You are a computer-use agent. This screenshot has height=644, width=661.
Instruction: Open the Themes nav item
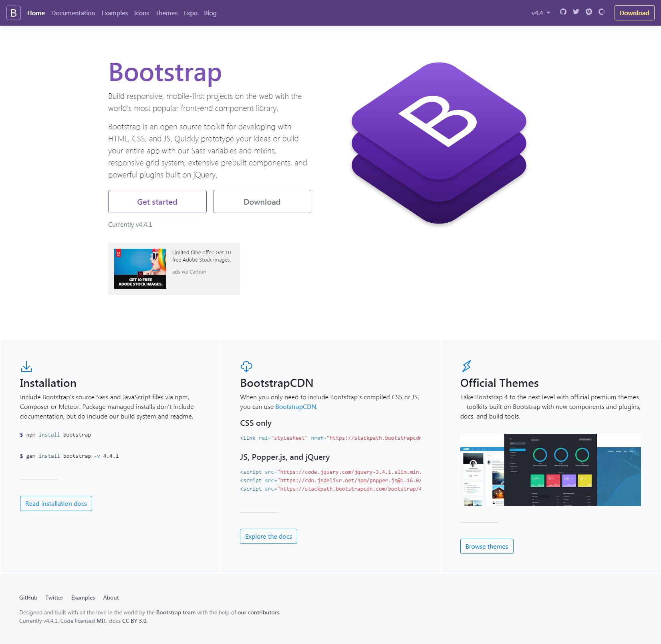point(166,13)
